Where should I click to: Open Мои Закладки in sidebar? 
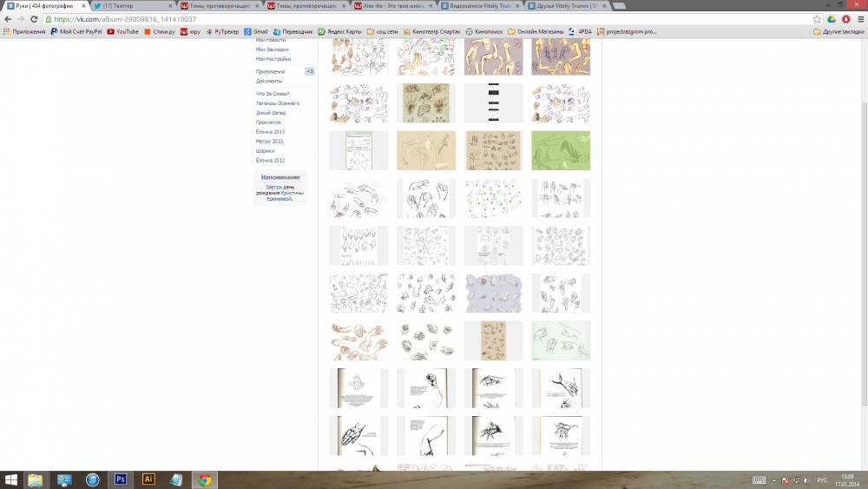coord(272,50)
